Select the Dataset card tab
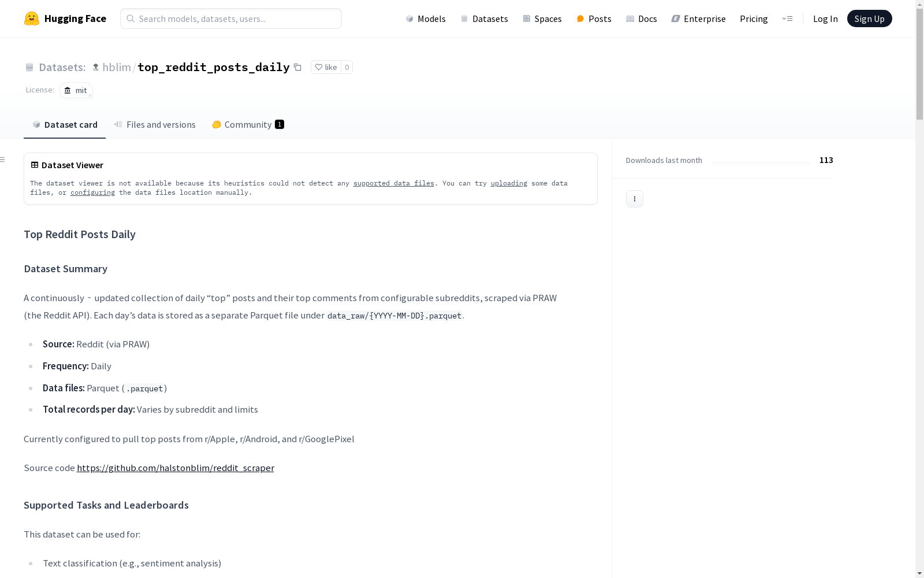The height and width of the screenshot is (578, 924). 65,124
